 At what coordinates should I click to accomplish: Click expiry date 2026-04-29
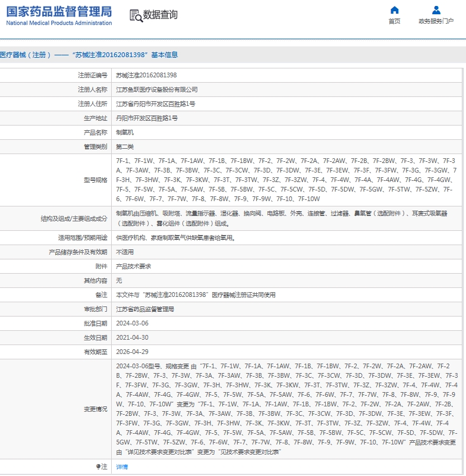pos(132,352)
